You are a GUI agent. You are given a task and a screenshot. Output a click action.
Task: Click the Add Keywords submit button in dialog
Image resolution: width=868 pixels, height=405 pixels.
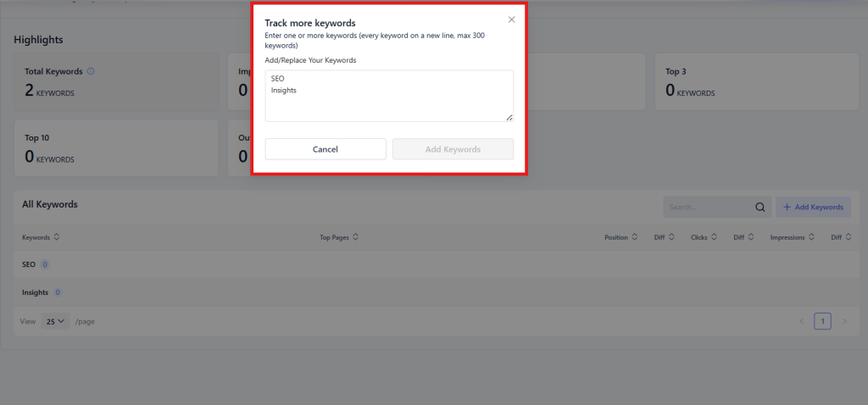point(453,149)
